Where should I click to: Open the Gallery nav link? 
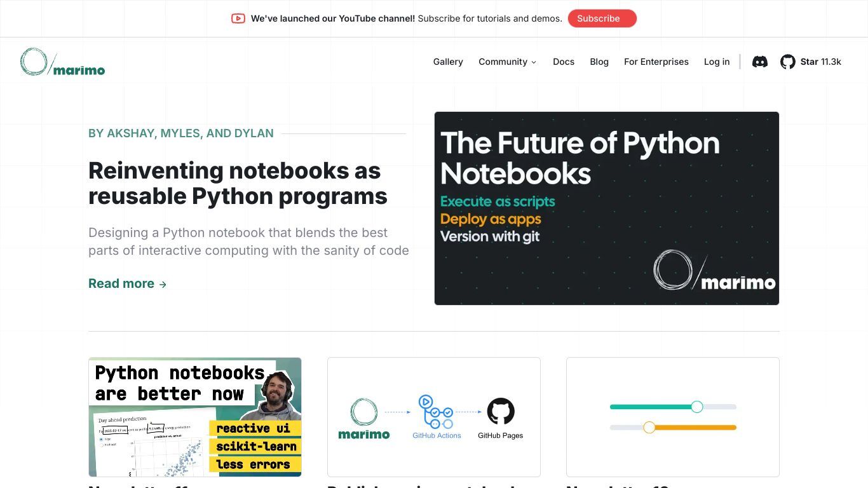[448, 62]
